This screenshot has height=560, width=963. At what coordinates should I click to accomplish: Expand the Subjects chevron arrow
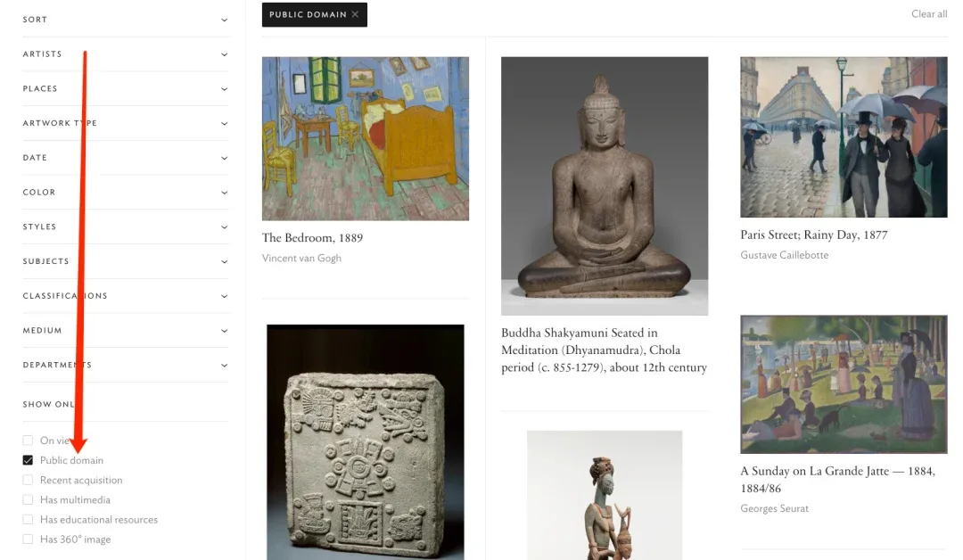(x=224, y=261)
